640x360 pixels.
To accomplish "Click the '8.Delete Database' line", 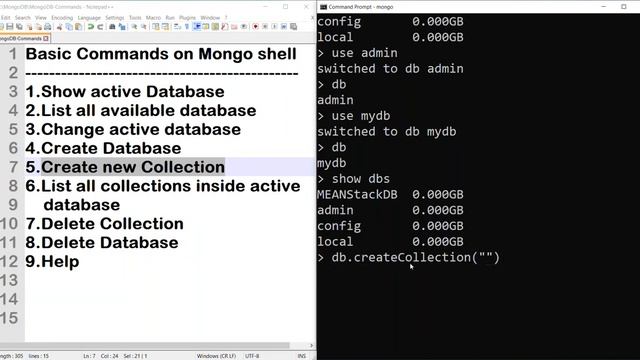I will coord(102,242).
